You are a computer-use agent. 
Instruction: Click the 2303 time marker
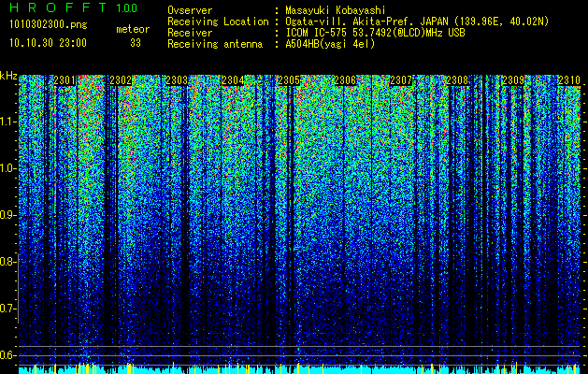(x=177, y=80)
